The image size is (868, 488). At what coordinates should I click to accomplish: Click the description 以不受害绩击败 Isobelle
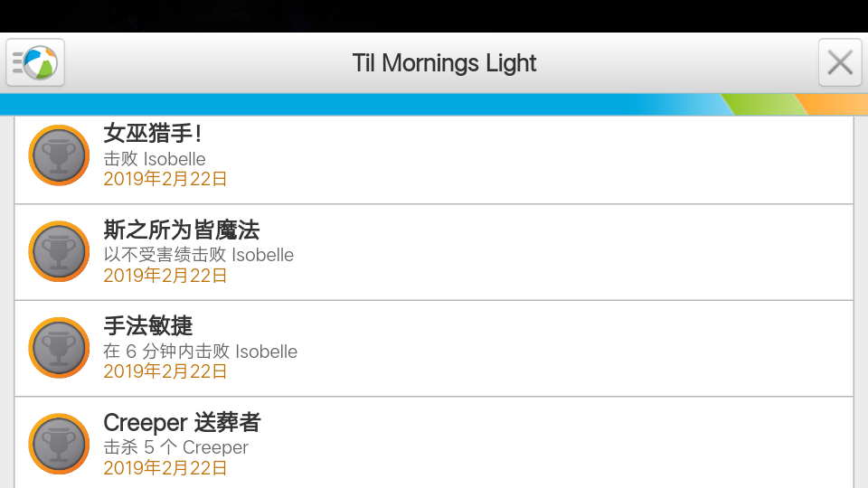[x=199, y=255]
